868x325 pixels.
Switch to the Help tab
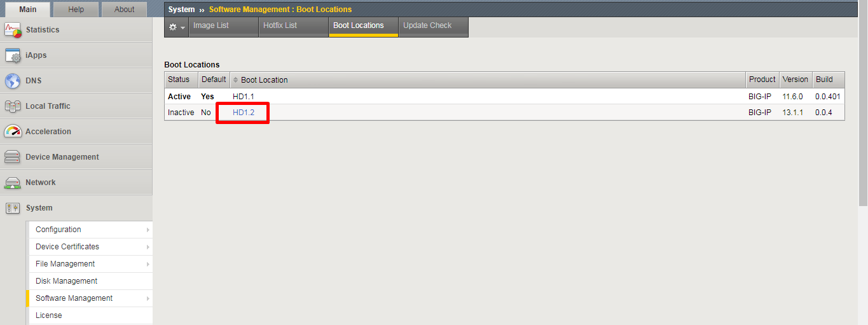76,10
